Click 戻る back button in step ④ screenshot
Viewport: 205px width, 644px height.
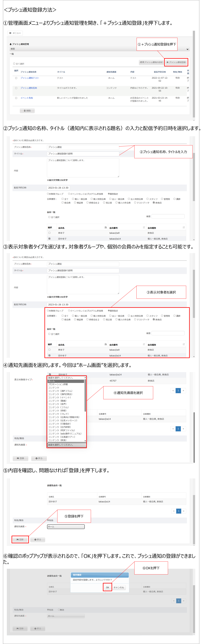point(39,458)
